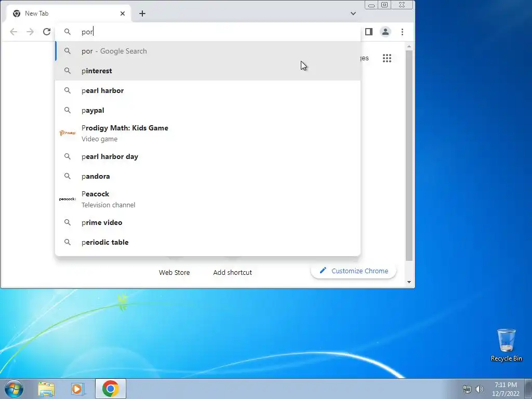Click the Customize Chrome button
This screenshot has height=399, width=532.
click(353, 271)
